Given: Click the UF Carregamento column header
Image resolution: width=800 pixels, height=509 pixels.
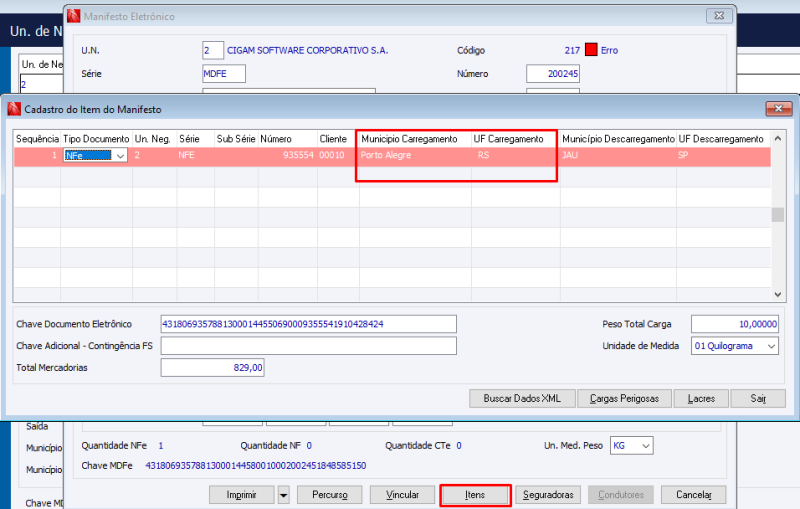Looking at the screenshot, I should tap(515, 139).
